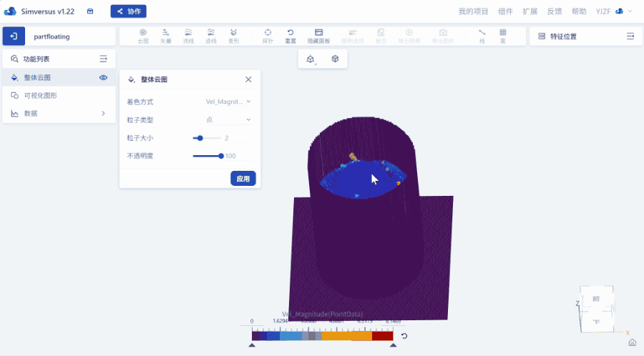Open 组件 menu
This screenshot has width=644, height=356.
click(506, 11)
